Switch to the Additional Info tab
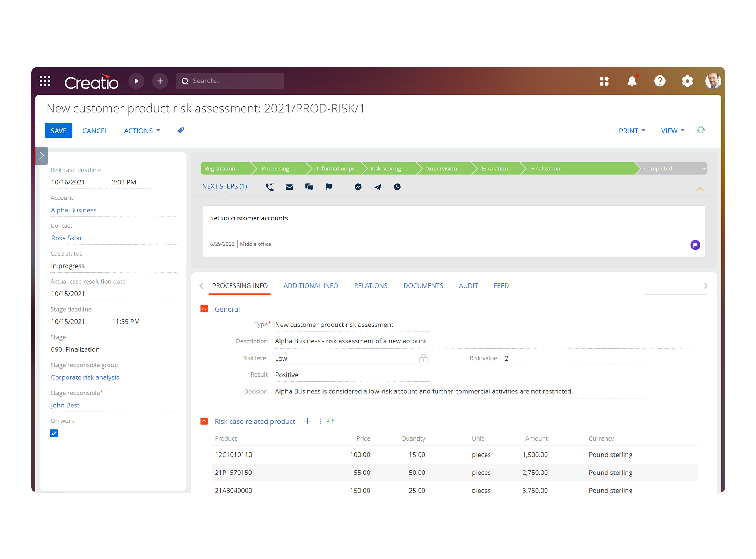The width and height of the screenshot is (756, 559). tap(311, 286)
